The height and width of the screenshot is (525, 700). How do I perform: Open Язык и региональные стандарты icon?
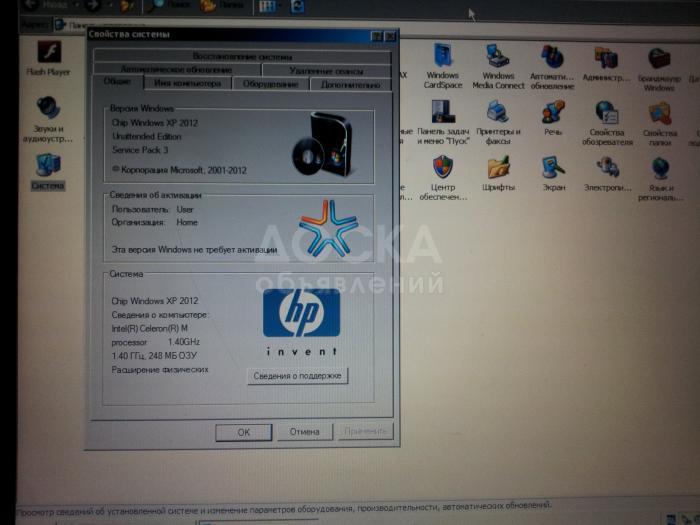660,179
